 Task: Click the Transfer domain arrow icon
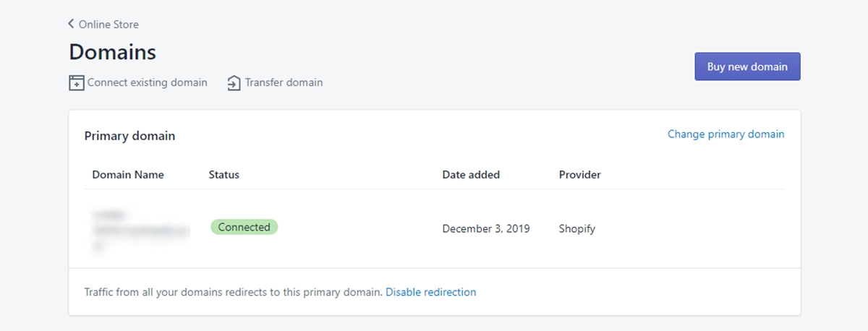234,83
